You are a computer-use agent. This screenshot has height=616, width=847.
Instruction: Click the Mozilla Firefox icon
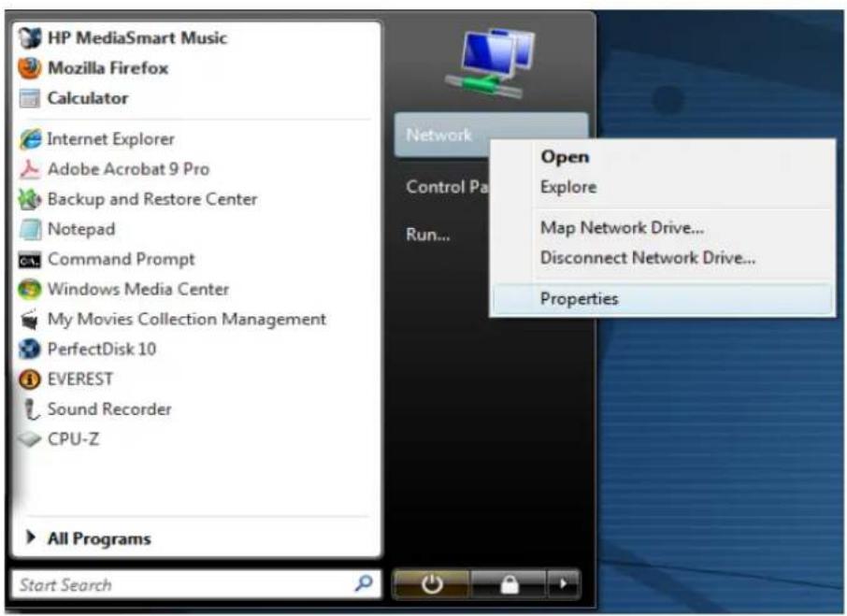(x=30, y=68)
